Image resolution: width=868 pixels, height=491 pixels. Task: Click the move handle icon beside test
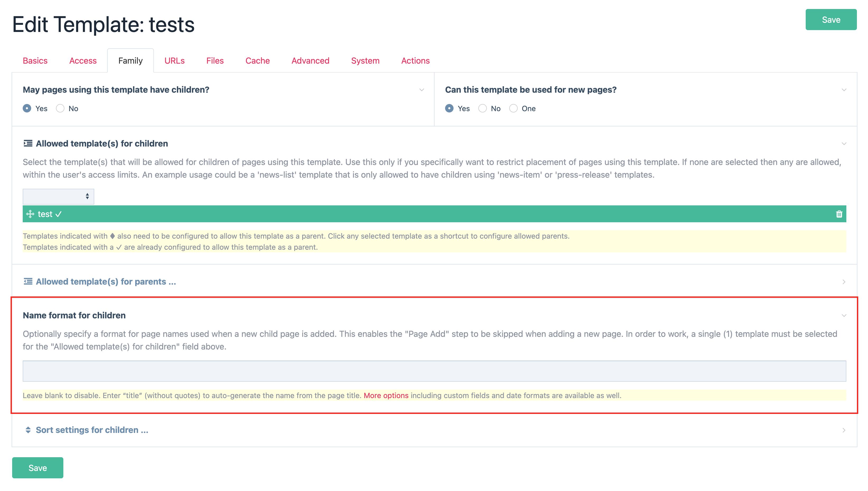pyautogui.click(x=30, y=214)
